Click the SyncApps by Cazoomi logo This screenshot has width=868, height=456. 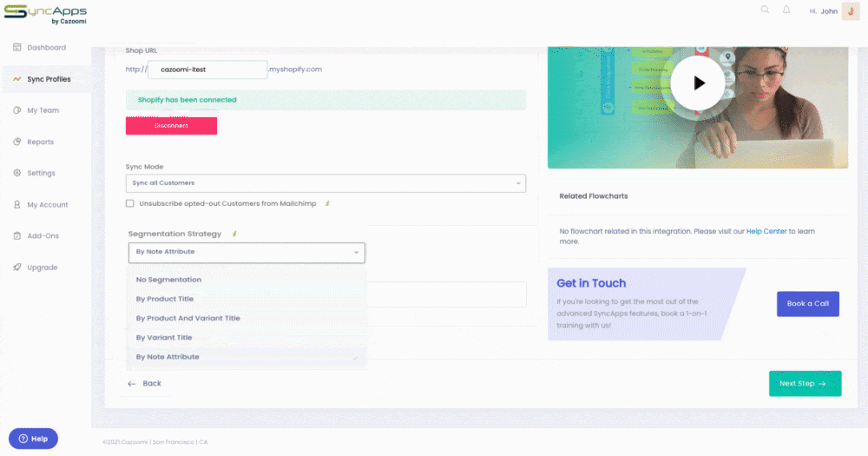[x=45, y=15]
